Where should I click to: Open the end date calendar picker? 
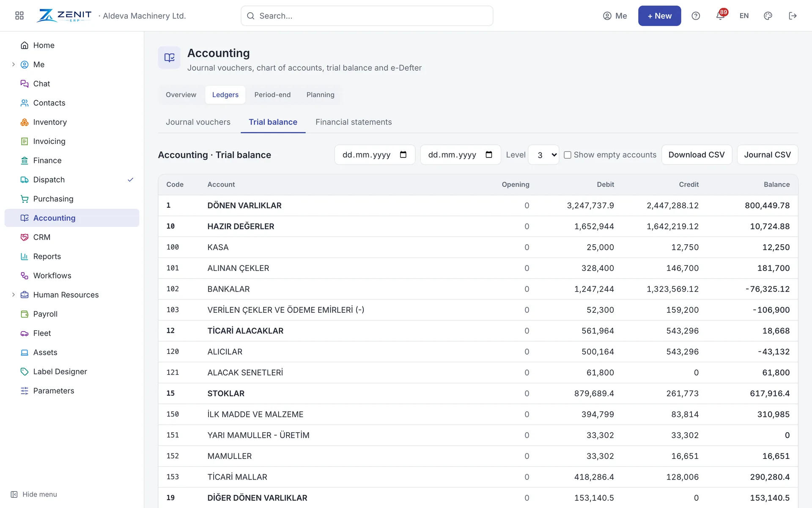[x=489, y=155]
